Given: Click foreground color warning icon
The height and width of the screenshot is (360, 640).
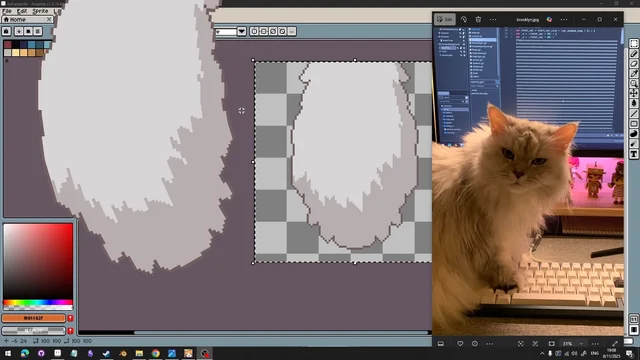Looking at the screenshot, I should point(70,318).
